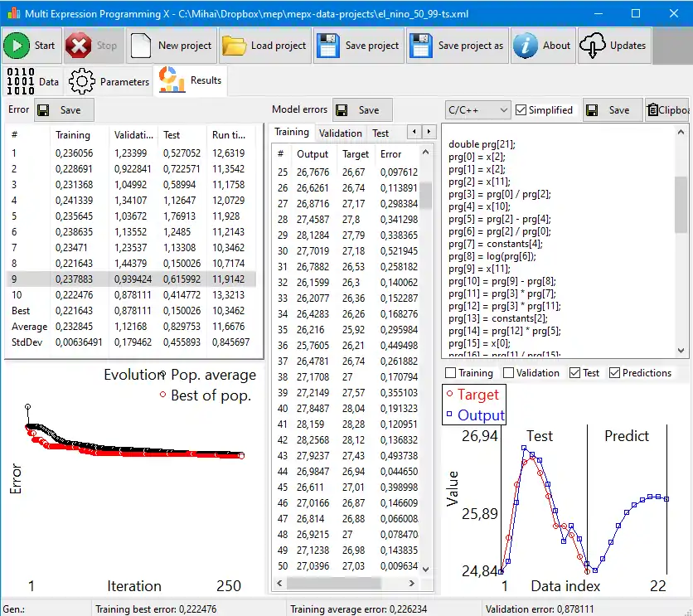Save the error statistics table

click(65, 109)
